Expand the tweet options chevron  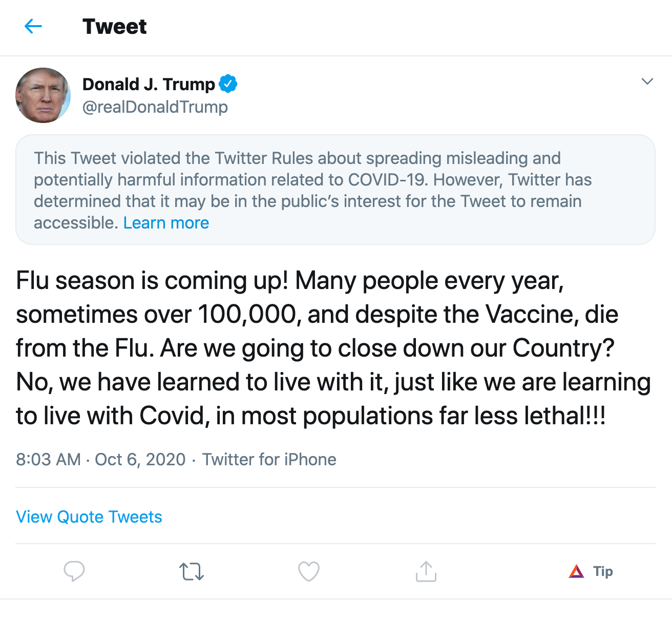coord(647,81)
